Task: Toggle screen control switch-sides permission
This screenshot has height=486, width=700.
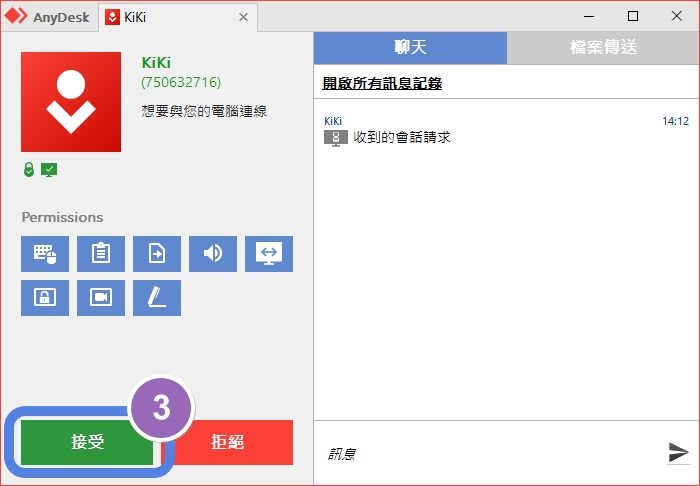Action: [x=269, y=254]
